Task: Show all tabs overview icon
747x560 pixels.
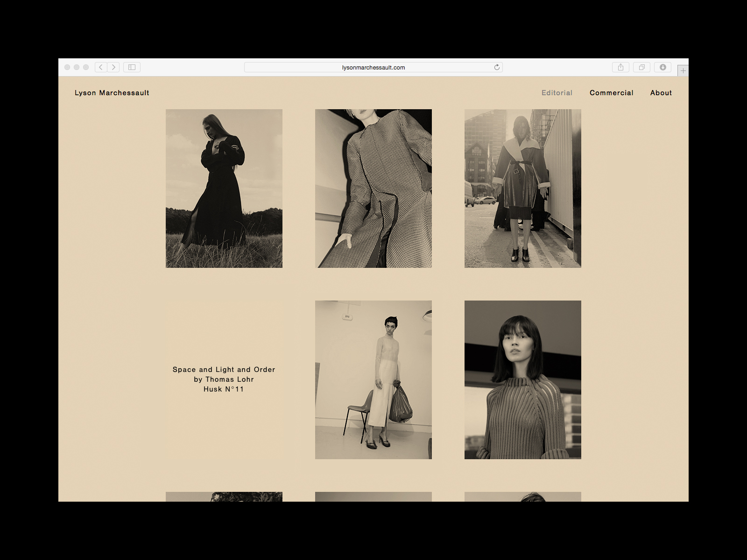Action: point(641,67)
